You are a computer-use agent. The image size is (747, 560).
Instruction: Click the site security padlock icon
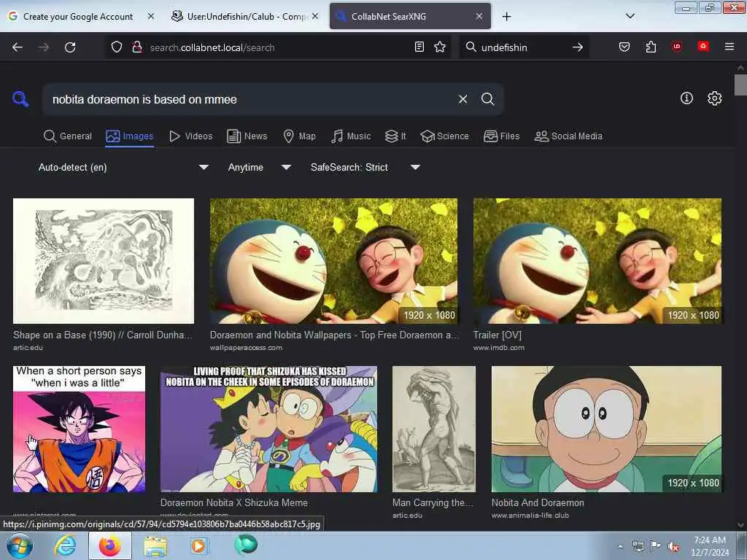point(137,47)
